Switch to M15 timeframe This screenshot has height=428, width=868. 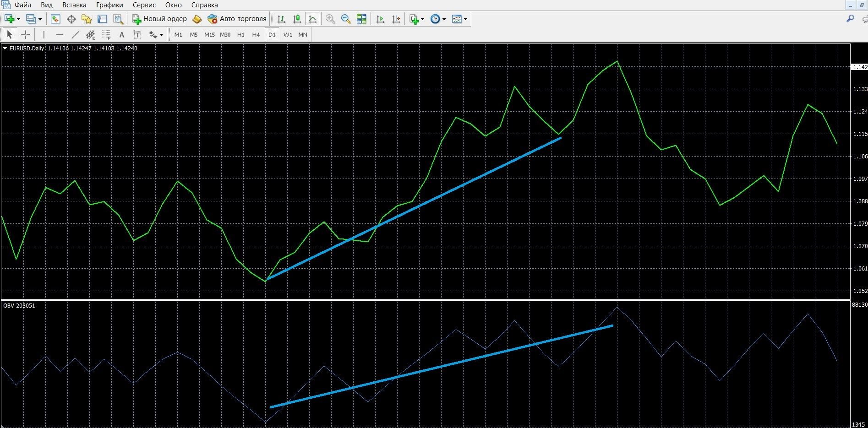(x=209, y=34)
